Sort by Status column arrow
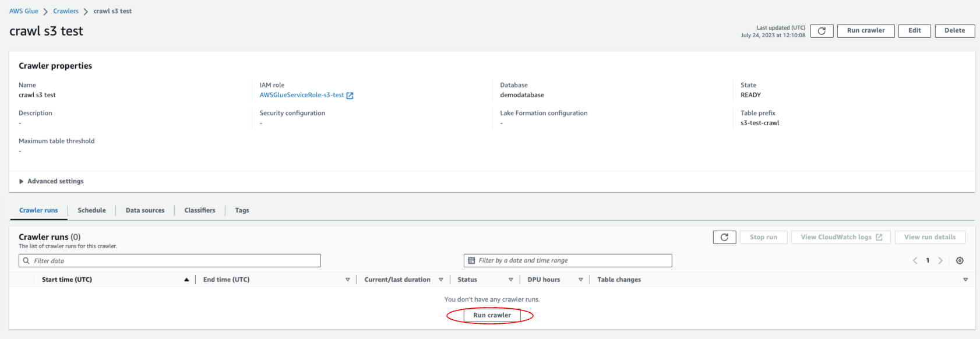This screenshot has width=980, height=339. click(x=511, y=280)
